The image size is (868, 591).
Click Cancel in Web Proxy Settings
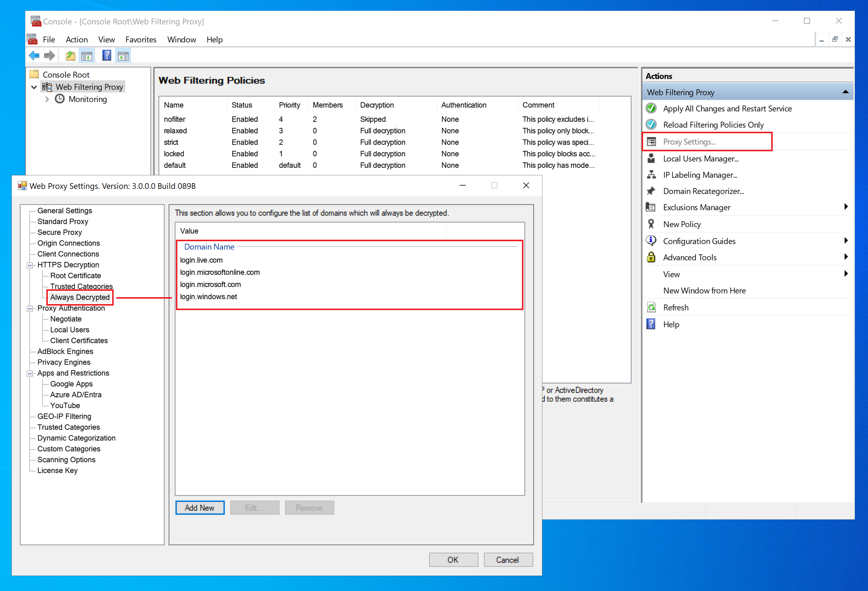[x=508, y=560]
